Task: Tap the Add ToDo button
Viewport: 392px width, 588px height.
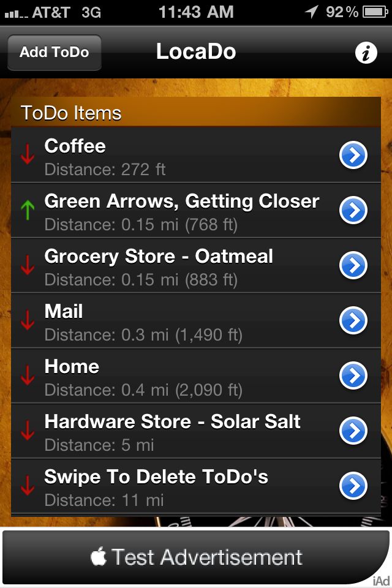Action: click(x=55, y=52)
